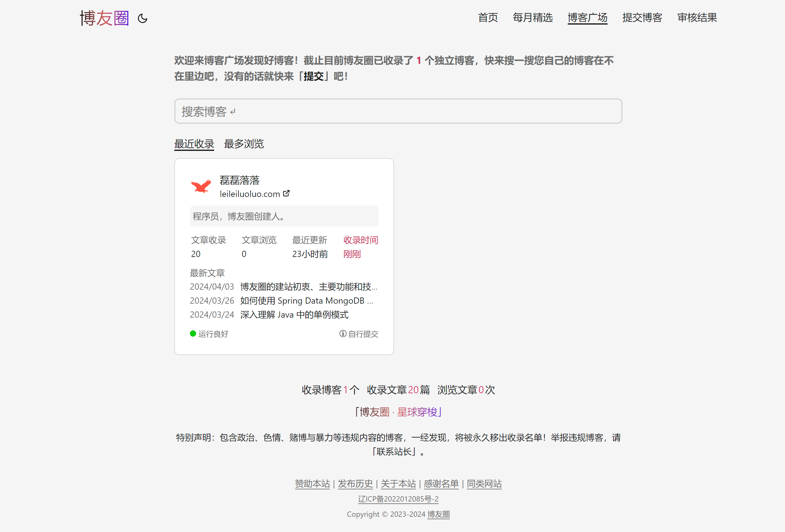Screen dimensions: 785x532
Task: Switch to 最多浏览 tab
Action: point(244,144)
